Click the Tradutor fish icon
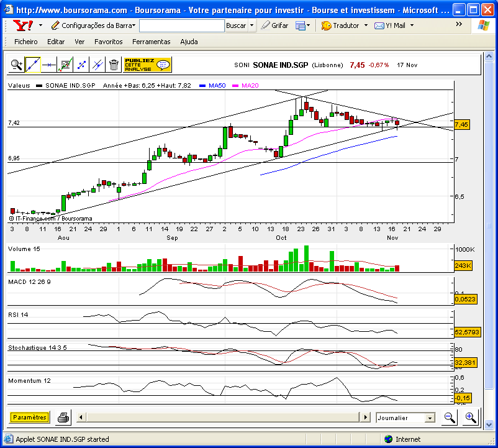The image size is (498, 448). point(326,25)
